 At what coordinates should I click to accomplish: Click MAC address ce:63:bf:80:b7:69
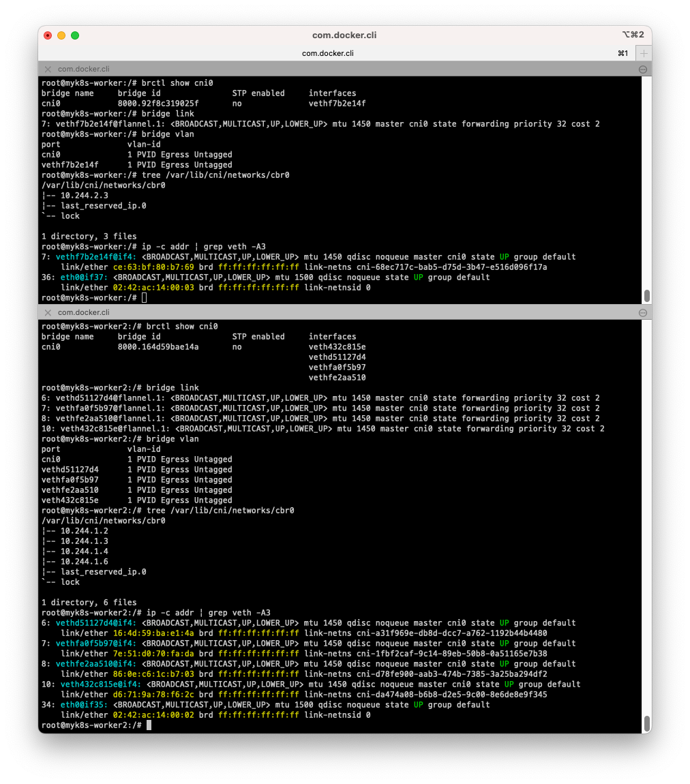(153, 267)
